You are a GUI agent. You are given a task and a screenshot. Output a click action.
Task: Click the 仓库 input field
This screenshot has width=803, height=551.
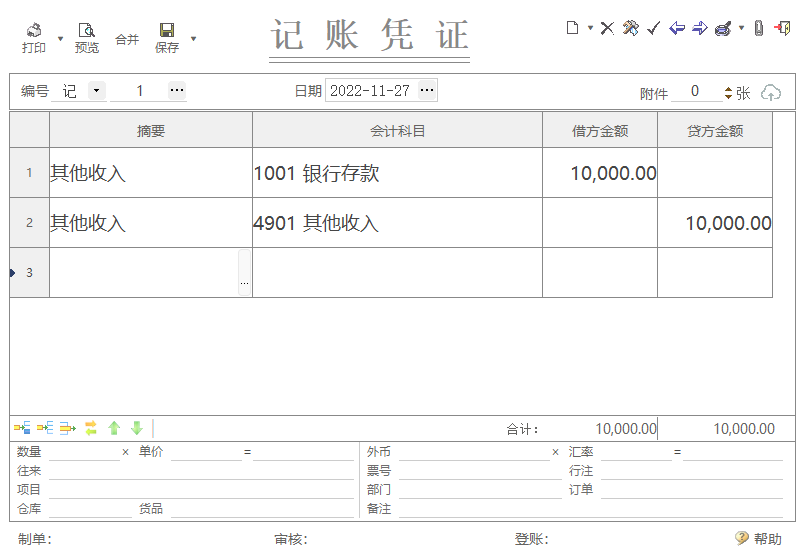[90, 509]
